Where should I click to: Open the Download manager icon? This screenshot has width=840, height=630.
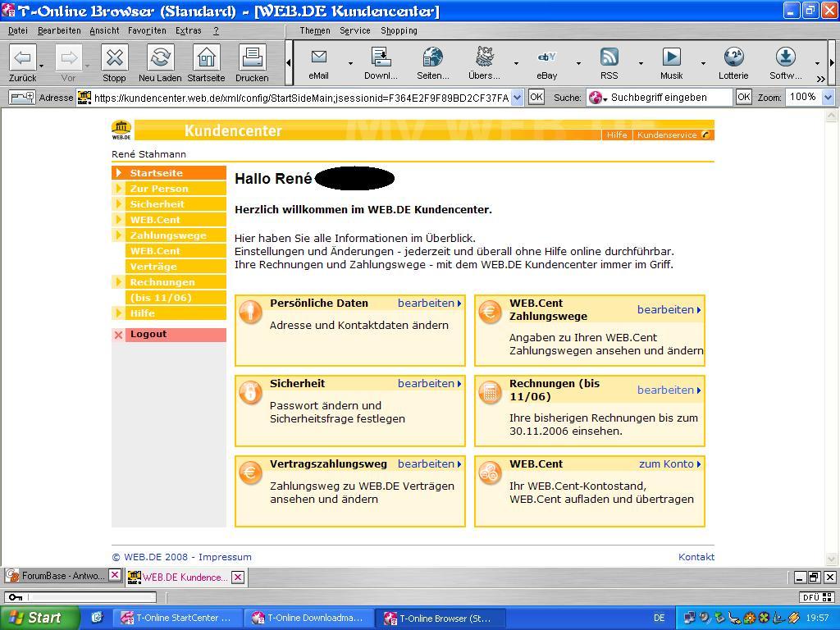(x=381, y=57)
